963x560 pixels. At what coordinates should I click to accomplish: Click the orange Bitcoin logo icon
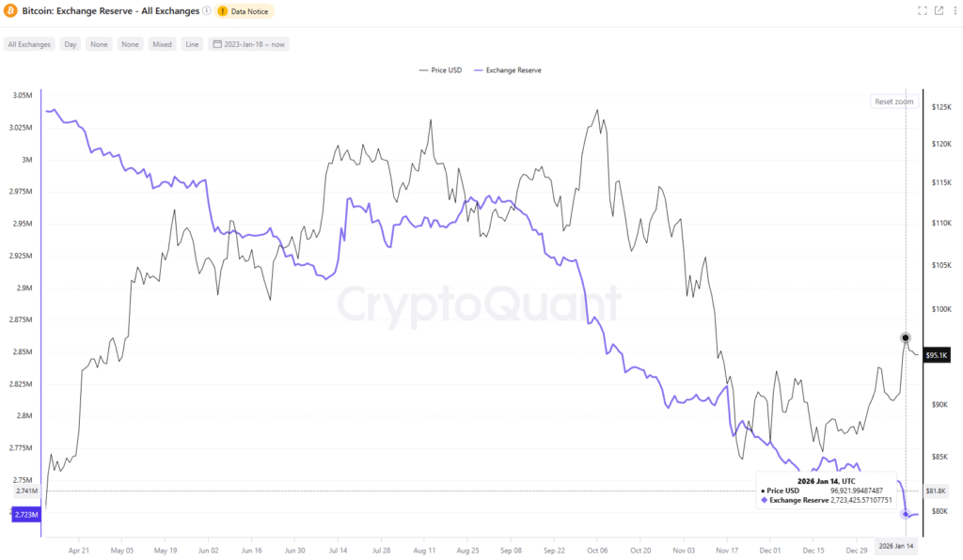click(12, 11)
